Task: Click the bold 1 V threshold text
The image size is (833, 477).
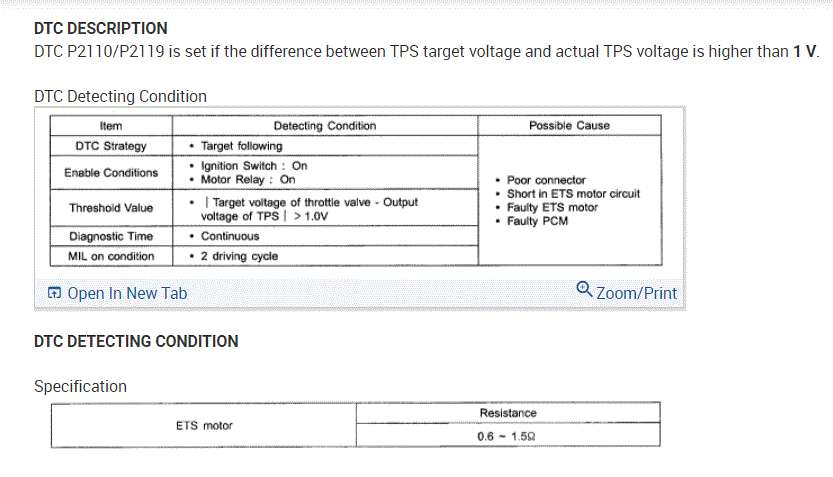Action: 804,51
